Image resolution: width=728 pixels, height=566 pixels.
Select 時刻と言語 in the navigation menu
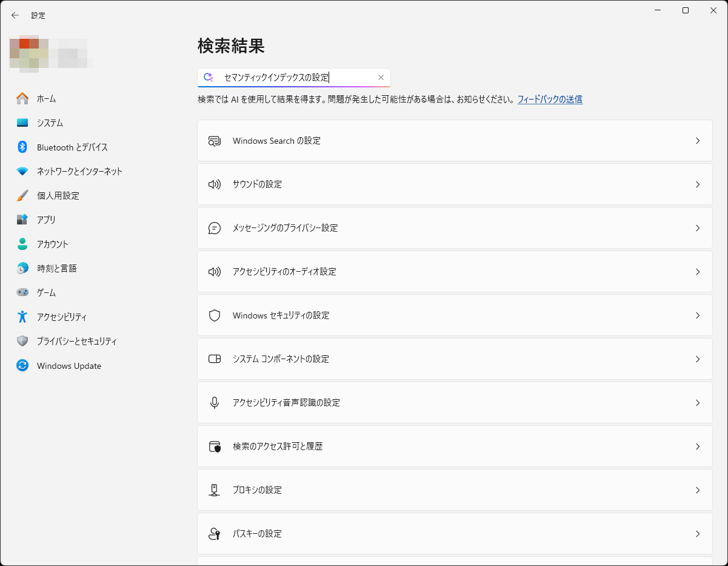[x=22, y=268]
